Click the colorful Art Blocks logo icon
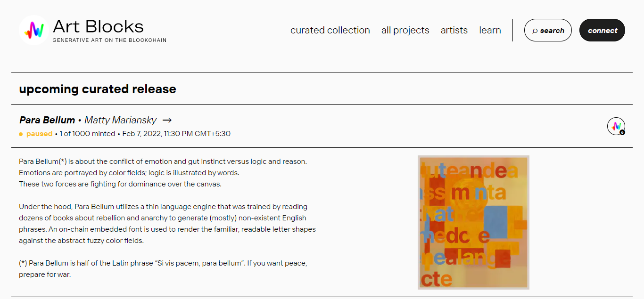The height and width of the screenshot is (299, 644). coord(34,30)
